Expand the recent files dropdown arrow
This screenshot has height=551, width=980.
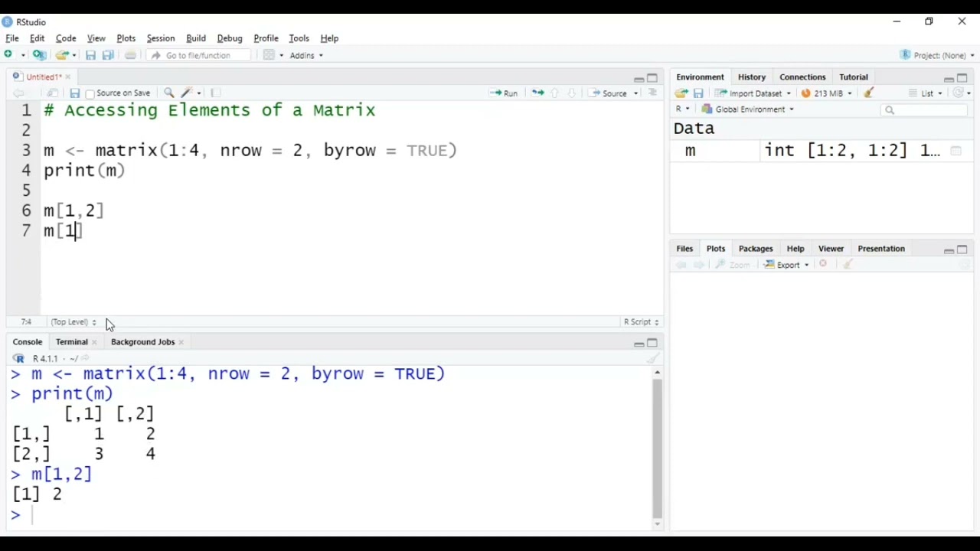(x=75, y=55)
